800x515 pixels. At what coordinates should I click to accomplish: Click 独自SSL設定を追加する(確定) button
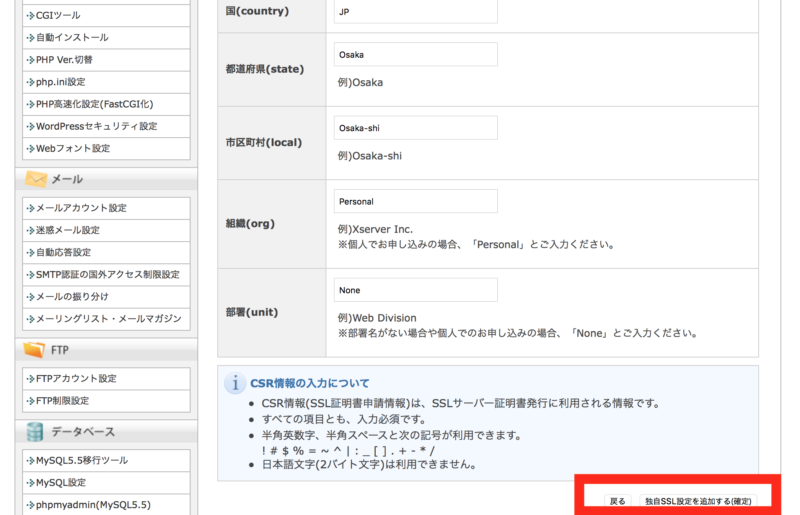click(x=698, y=501)
